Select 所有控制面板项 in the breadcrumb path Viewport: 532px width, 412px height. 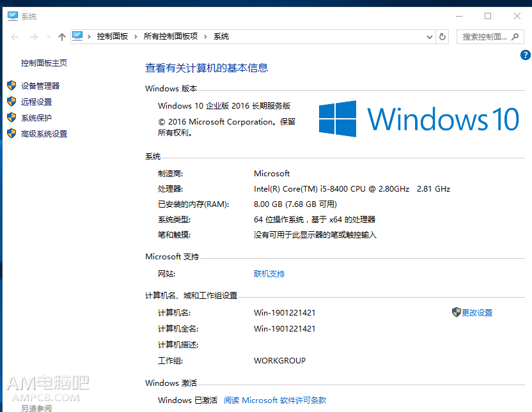coord(170,36)
